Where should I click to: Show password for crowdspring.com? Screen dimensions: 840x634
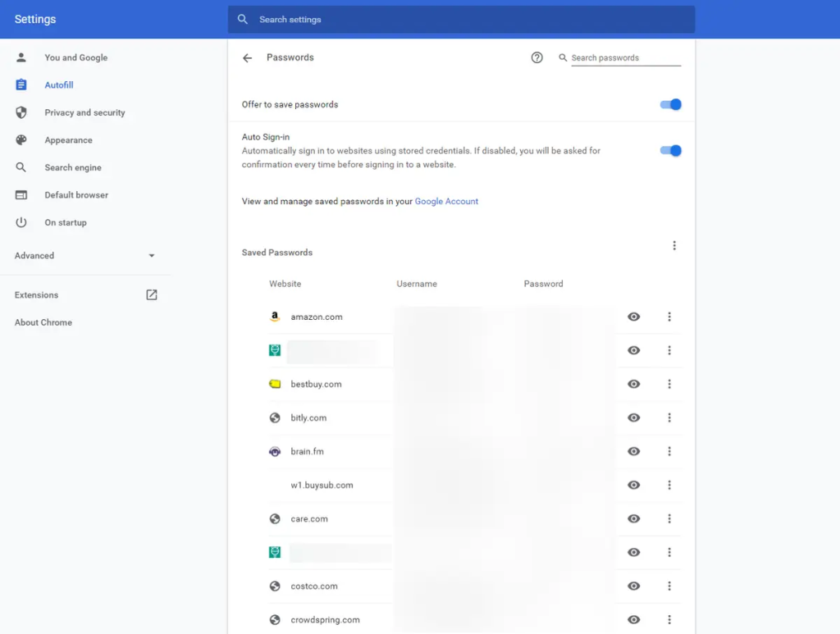pyautogui.click(x=634, y=619)
